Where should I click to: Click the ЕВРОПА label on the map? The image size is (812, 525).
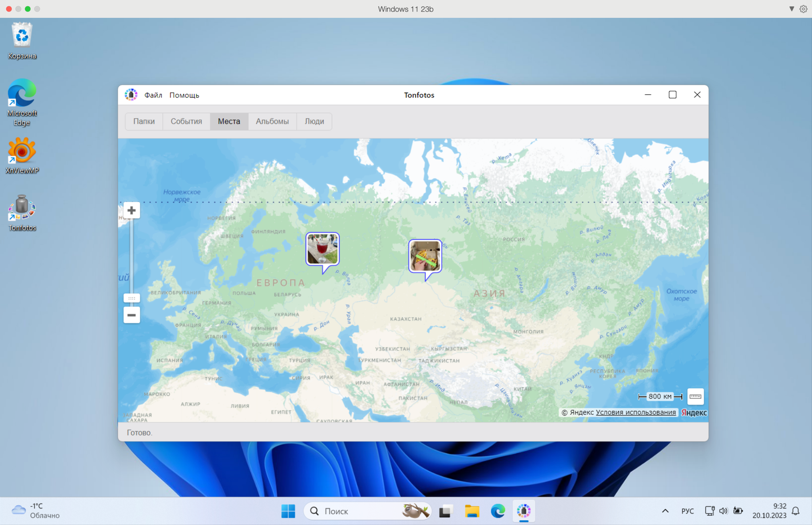(x=281, y=283)
